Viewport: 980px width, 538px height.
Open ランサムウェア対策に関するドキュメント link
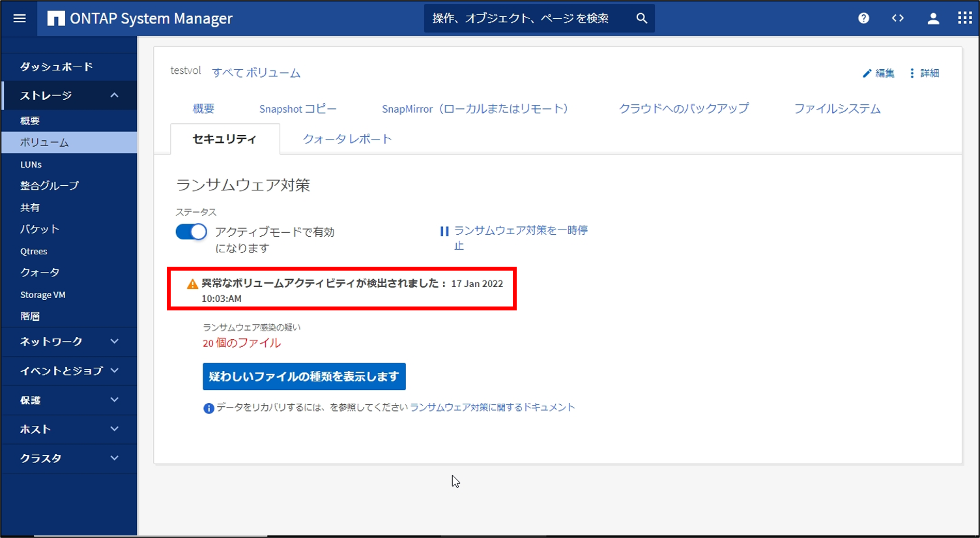click(x=493, y=407)
